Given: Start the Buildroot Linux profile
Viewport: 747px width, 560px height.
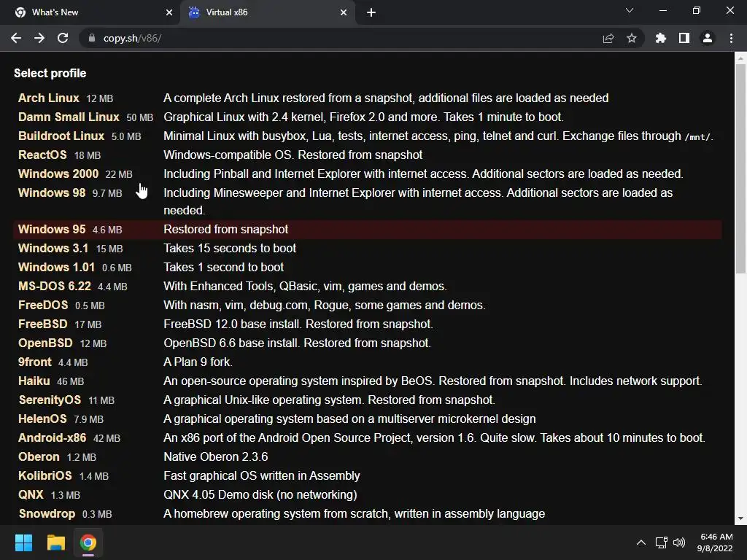Looking at the screenshot, I should 61,136.
